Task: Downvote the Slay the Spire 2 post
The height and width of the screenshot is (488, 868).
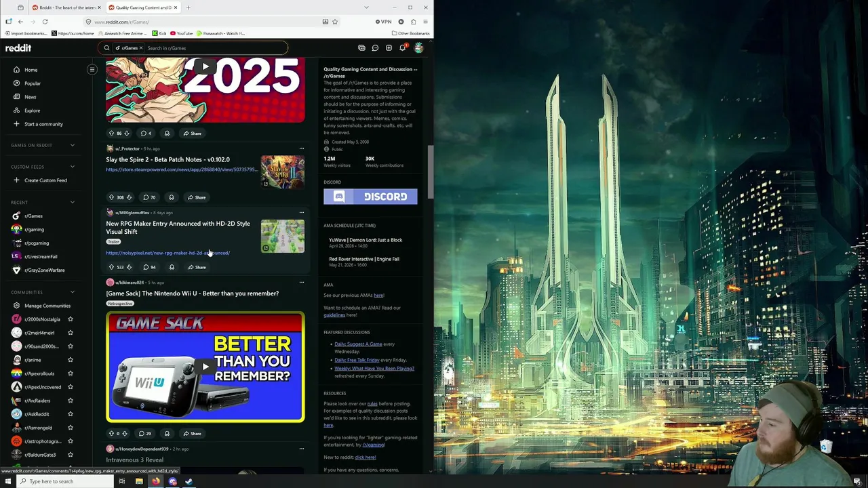Action: pyautogui.click(x=129, y=197)
